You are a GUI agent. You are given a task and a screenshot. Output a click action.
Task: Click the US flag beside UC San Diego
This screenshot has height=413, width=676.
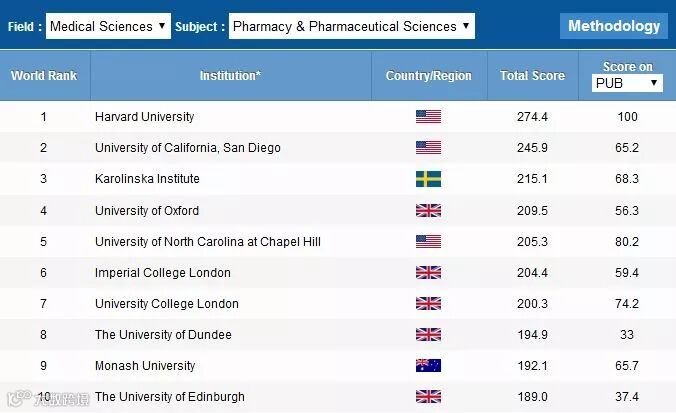tap(428, 148)
